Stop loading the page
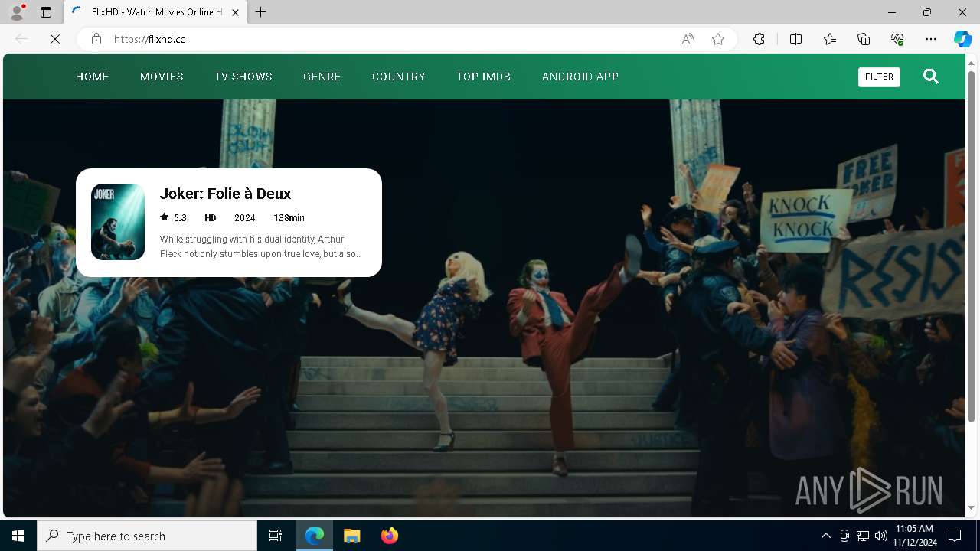The width and height of the screenshot is (980, 551). [x=55, y=39]
